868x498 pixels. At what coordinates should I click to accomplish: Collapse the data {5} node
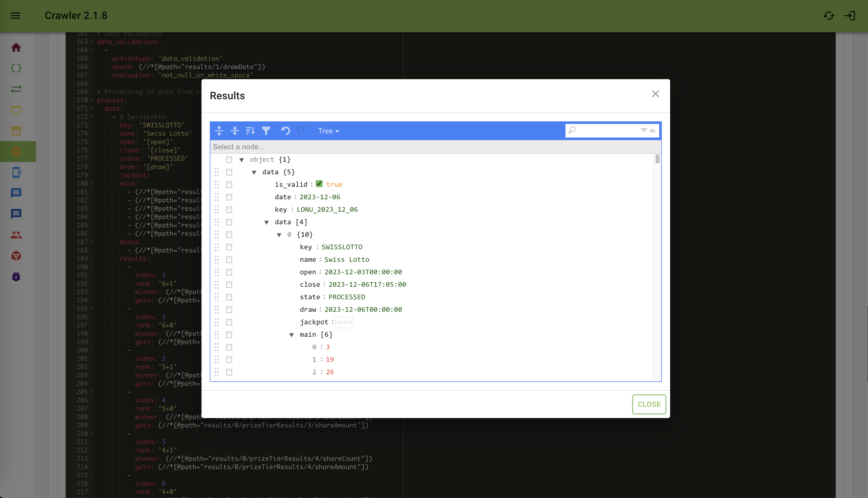254,172
